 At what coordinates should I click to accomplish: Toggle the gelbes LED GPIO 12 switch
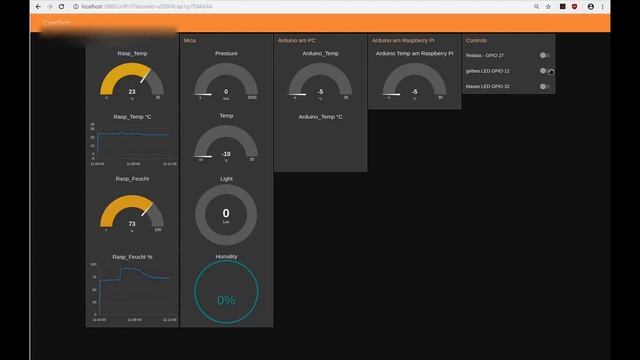pos(544,71)
